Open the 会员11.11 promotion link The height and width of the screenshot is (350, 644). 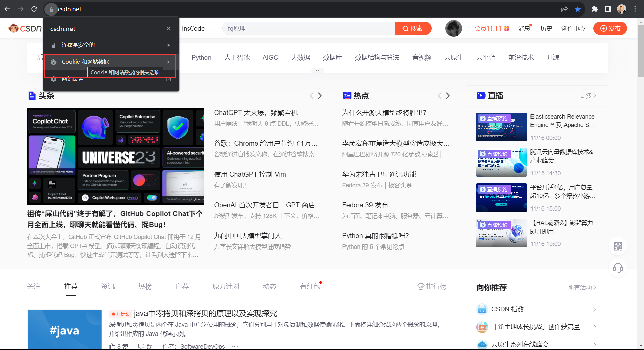pyautogui.click(x=492, y=29)
